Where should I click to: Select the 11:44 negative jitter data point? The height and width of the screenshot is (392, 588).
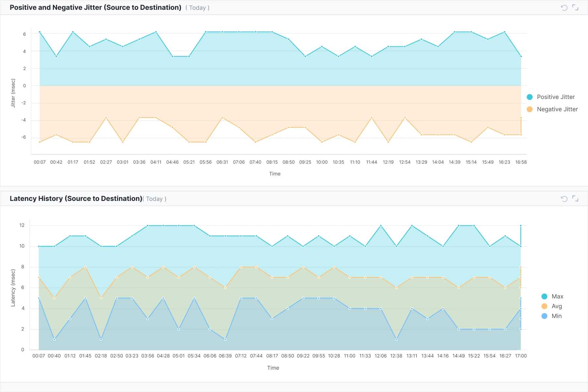pos(372,118)
